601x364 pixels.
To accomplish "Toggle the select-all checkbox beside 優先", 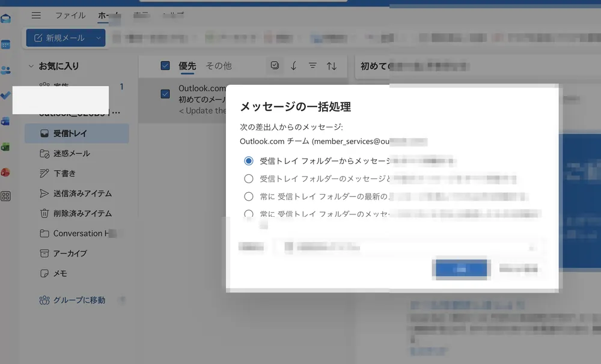I will click(165, 65).
